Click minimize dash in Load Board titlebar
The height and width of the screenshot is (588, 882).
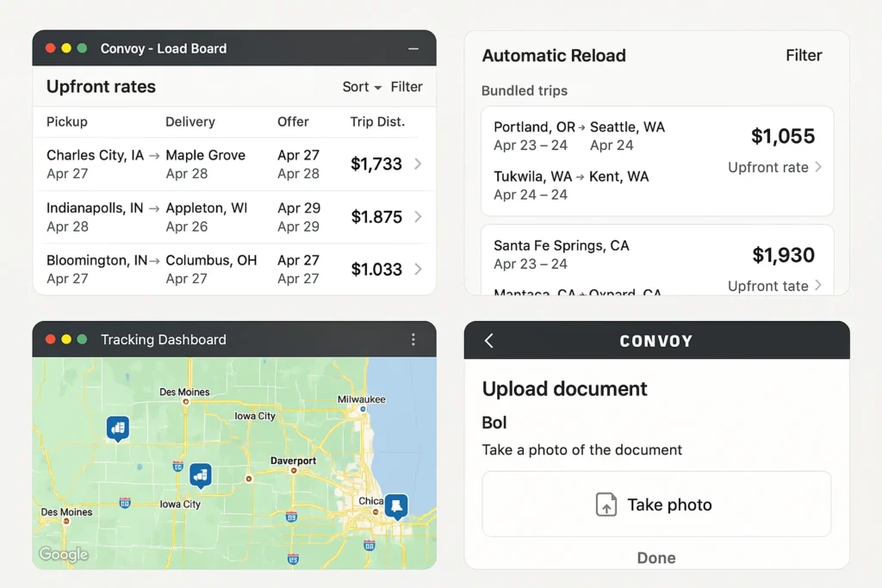pyautogui.click(x=413, y=49)
